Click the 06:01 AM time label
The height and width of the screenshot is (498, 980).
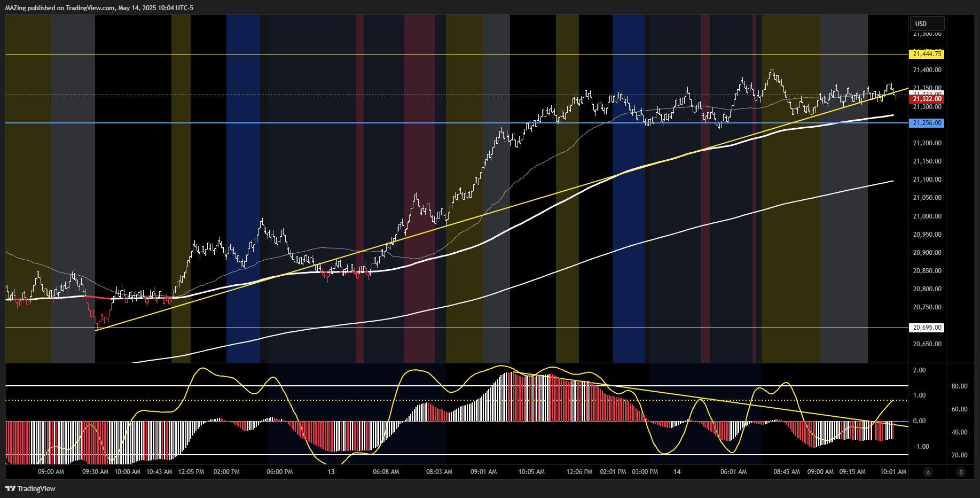tap(734, 472)
